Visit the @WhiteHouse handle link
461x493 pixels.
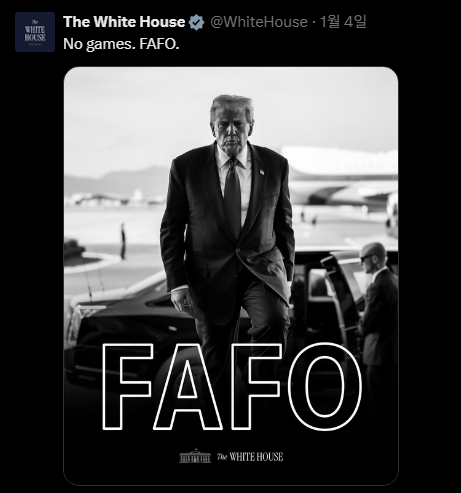[x=259, y=22]
